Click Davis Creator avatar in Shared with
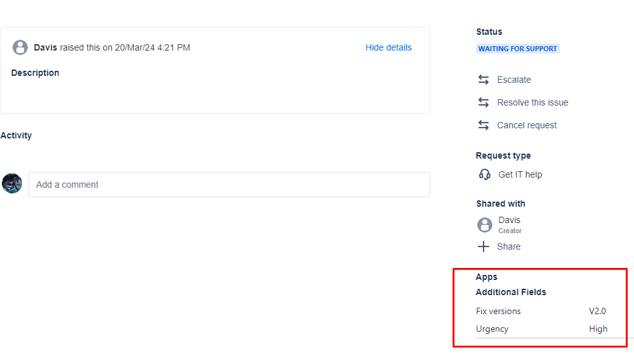This screenshot has height=364, width=634. point(484,225)
